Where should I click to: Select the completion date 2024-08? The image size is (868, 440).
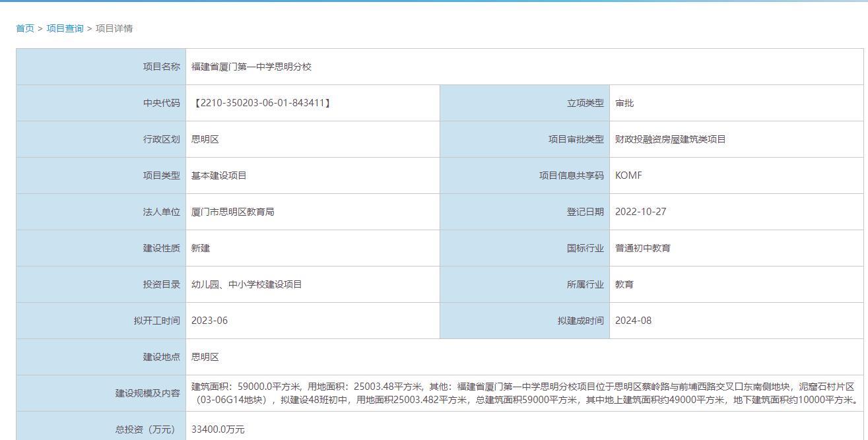(633, 321)
